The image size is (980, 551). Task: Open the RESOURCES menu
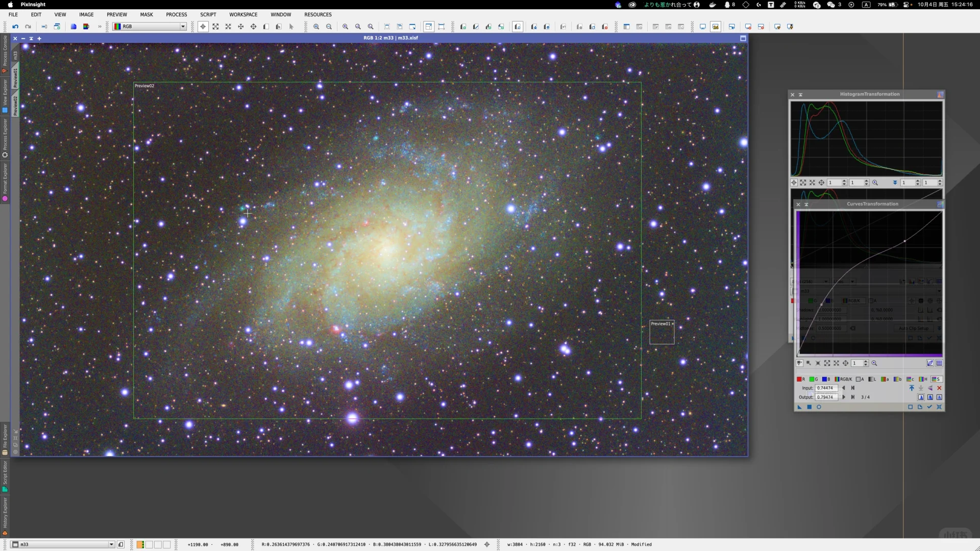pos(318,14)
